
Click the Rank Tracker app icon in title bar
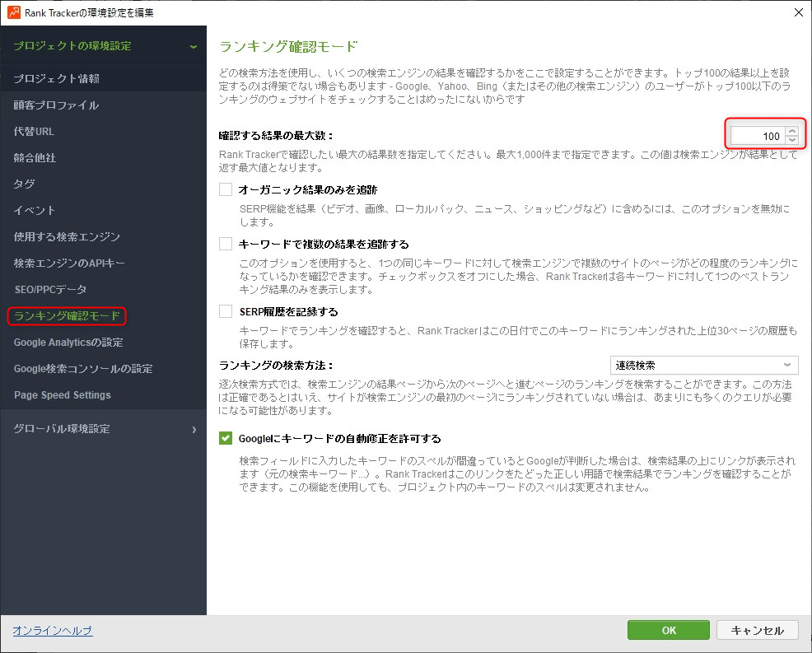coord(13,12)
